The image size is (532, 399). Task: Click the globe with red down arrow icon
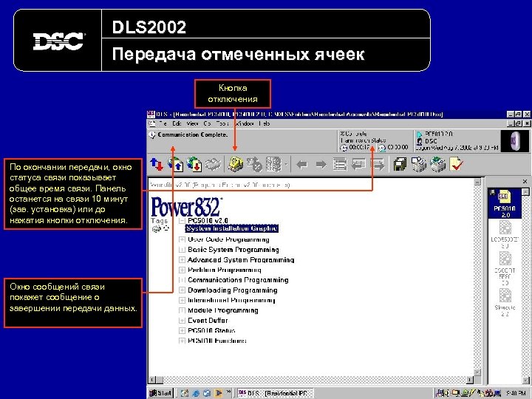tap(194, 165)
